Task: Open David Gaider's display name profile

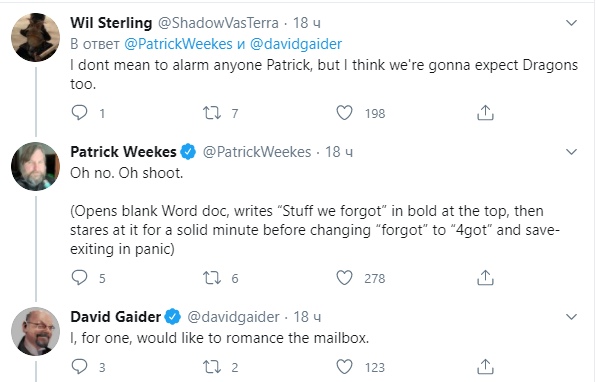Action: pos(116,317)
